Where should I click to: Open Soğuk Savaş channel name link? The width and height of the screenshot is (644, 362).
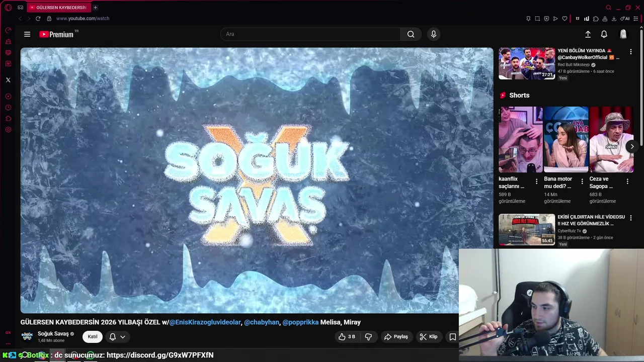click(53, 334)
